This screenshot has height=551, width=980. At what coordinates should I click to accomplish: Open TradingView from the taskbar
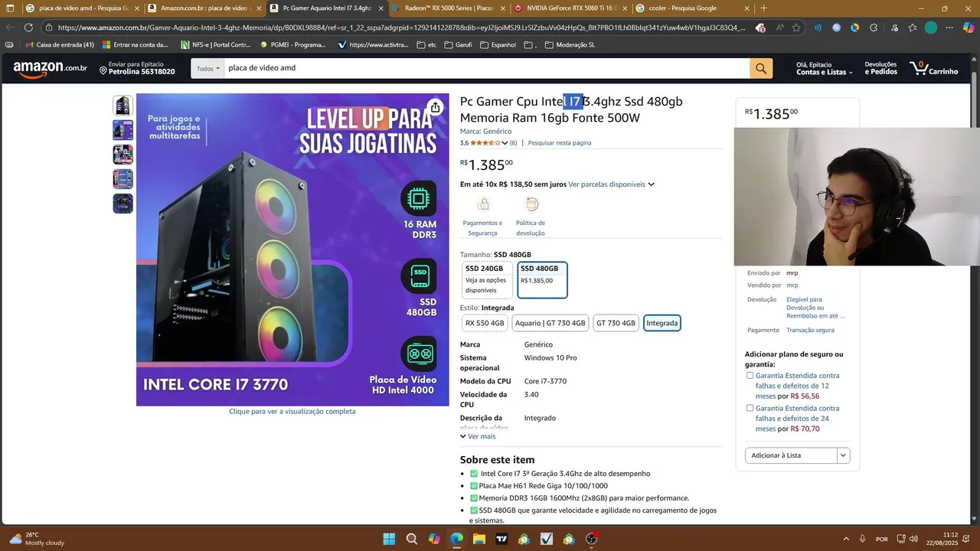(x=501, y=539)
